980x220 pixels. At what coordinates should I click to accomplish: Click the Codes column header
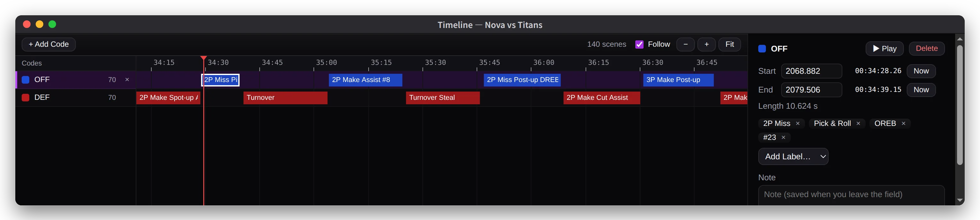(x=32, y=63)
